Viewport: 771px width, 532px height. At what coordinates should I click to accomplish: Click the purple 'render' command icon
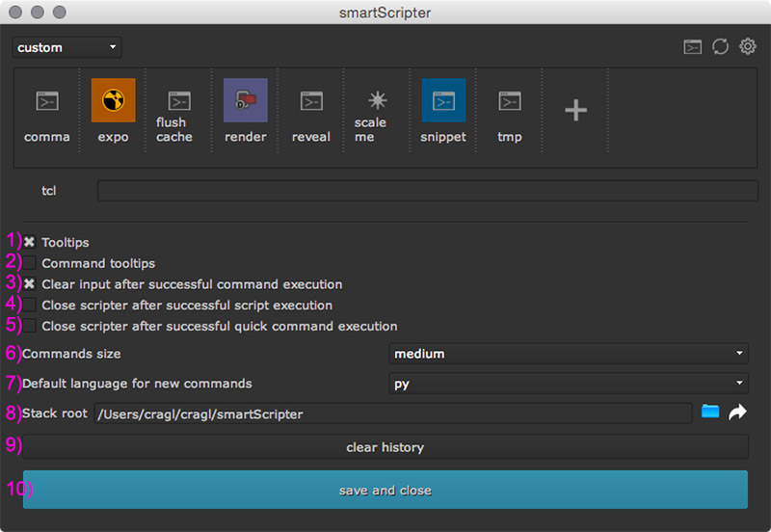tap(245, 101)
